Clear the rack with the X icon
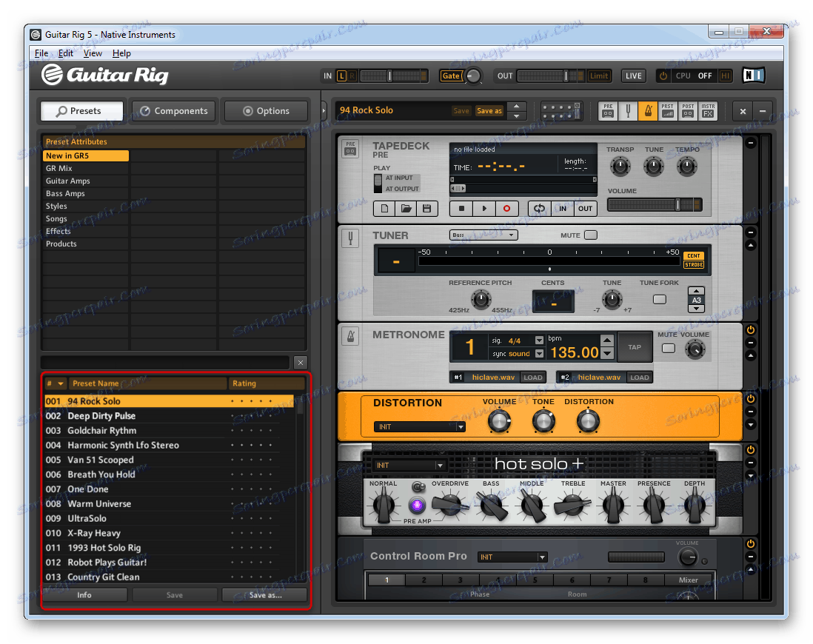The image size is (813, 644). coord(743,111)
